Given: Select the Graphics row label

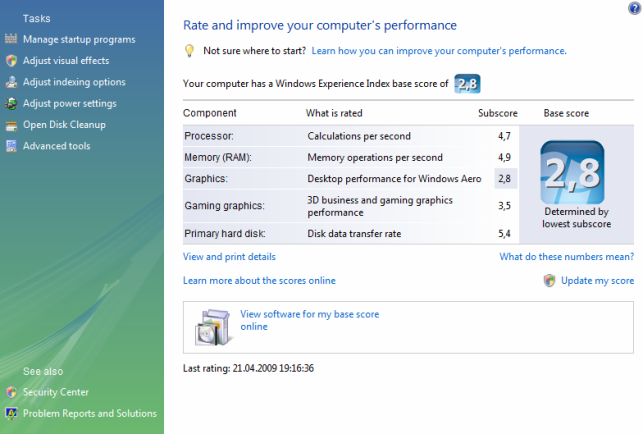Looking at the screenshot, I should point(206,179).
